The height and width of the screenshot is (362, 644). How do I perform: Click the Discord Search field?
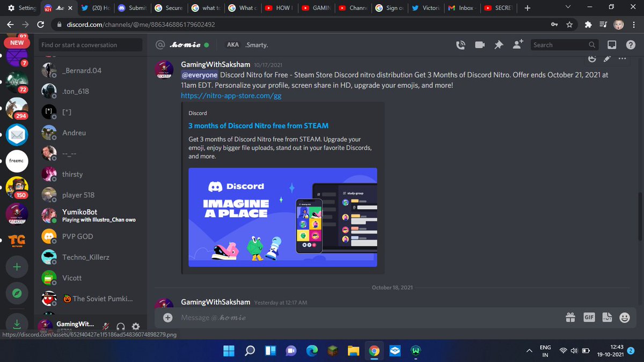click(564, 45)
